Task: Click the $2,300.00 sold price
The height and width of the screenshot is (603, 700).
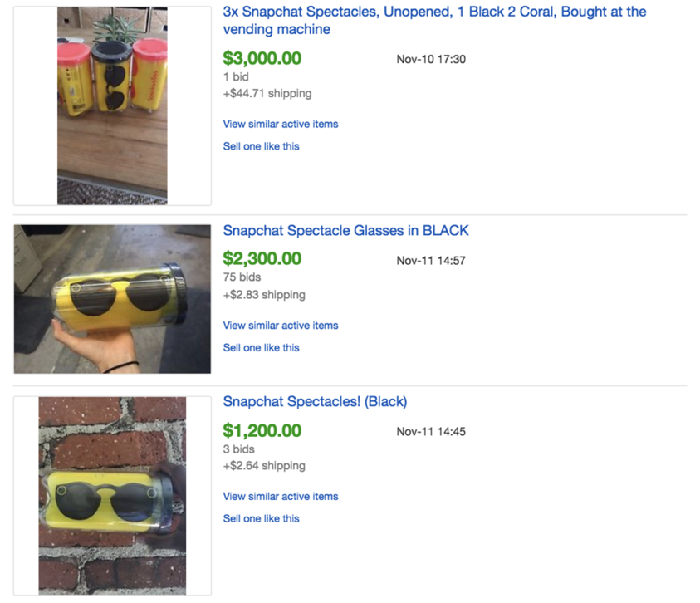Action: click(262, 259)
